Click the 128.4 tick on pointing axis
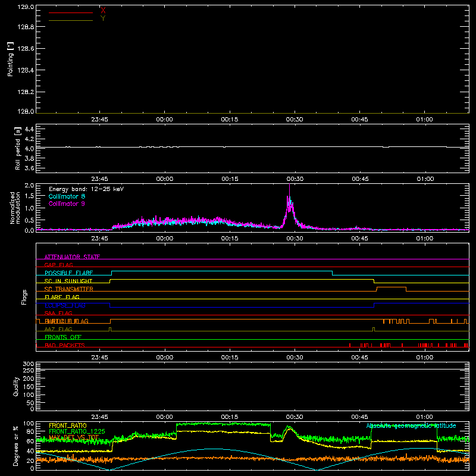Image resolution: width=476 pixels, height=476 pixels. (x=26, y=70)
